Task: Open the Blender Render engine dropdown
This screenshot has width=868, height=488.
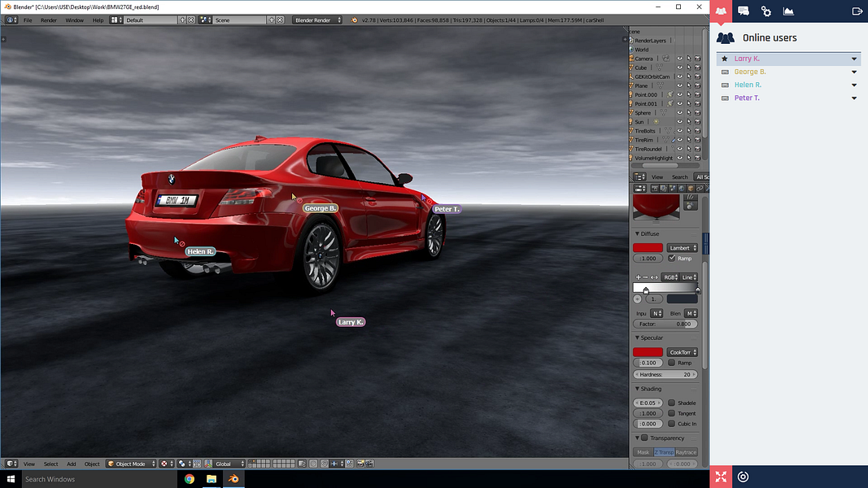Action: click(x=317, y=20)
